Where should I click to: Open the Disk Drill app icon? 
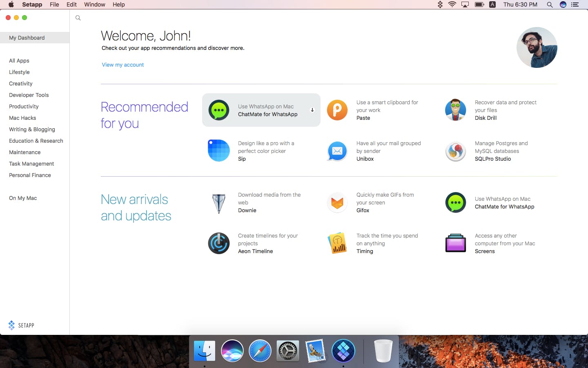click(456, 110)
